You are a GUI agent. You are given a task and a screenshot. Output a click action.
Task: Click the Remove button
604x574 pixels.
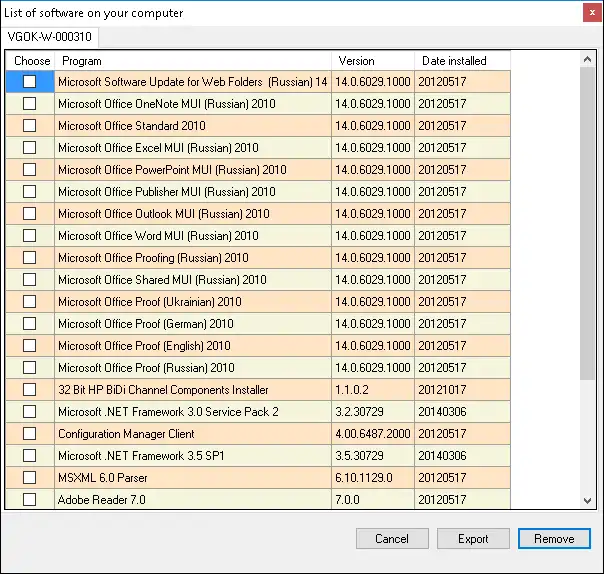click(554, 539)
